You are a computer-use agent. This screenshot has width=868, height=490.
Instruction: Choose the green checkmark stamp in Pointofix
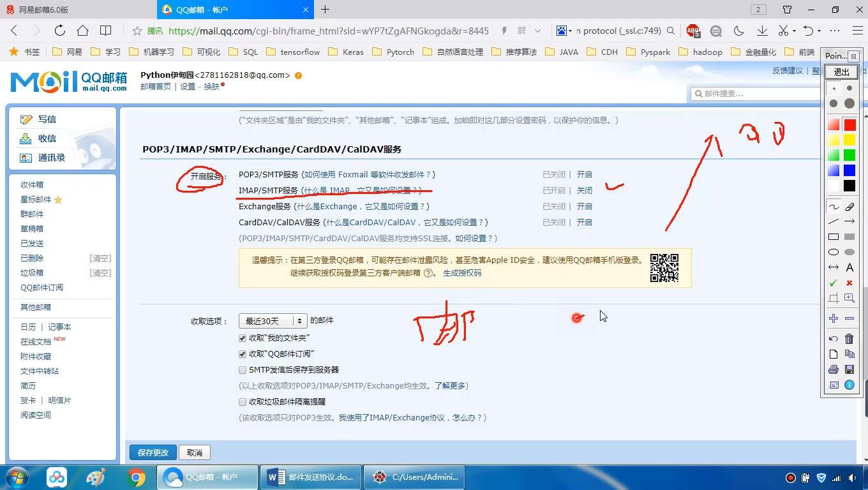tap(834, 283)
